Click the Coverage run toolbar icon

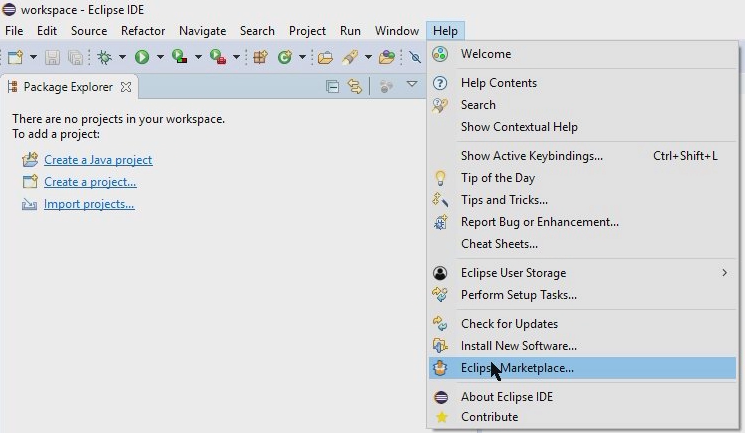pyautogui.click(x=179, y=57)
